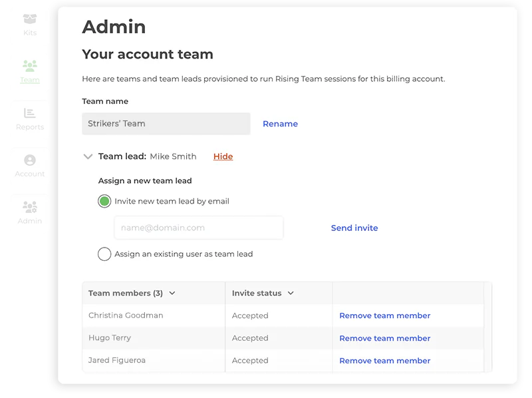Open the Reports chart icon

(x=30, y=112)
